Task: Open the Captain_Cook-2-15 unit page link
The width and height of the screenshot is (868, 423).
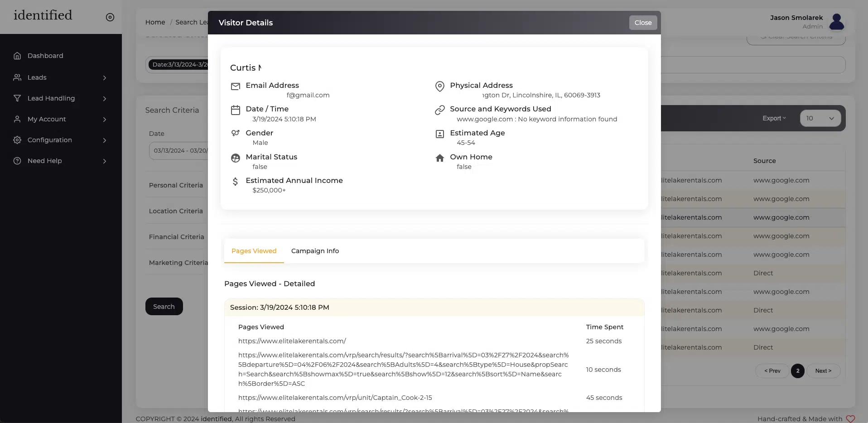Action: coord(335,398)
